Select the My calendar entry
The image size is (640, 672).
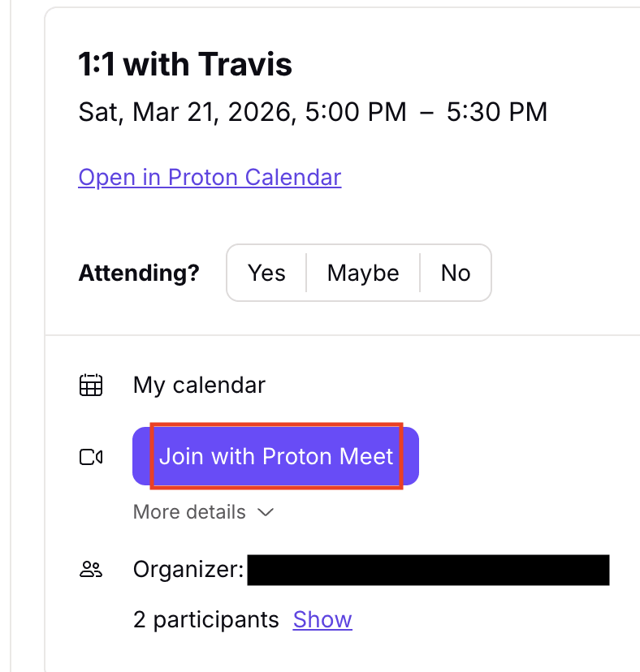(x=198, y=385)
